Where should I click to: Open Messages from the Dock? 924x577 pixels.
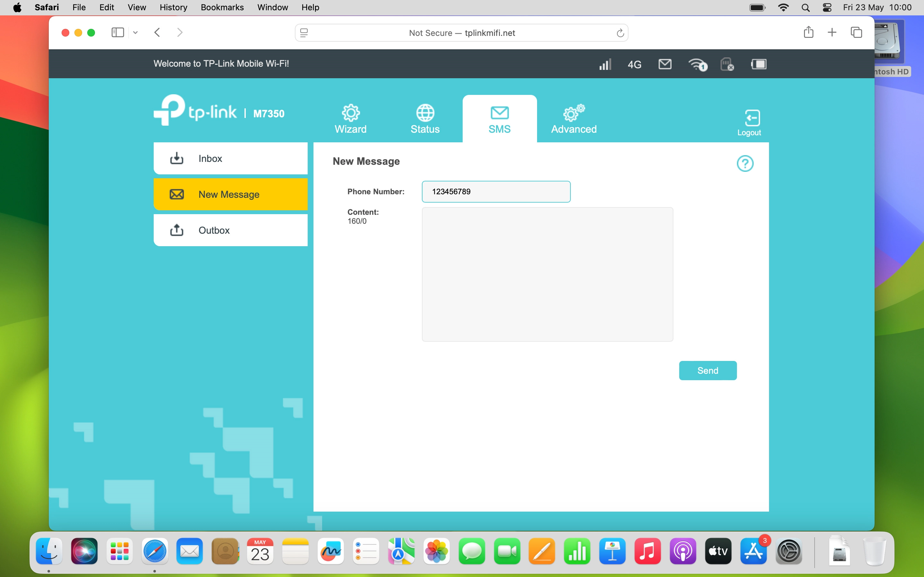coord(472,551)
